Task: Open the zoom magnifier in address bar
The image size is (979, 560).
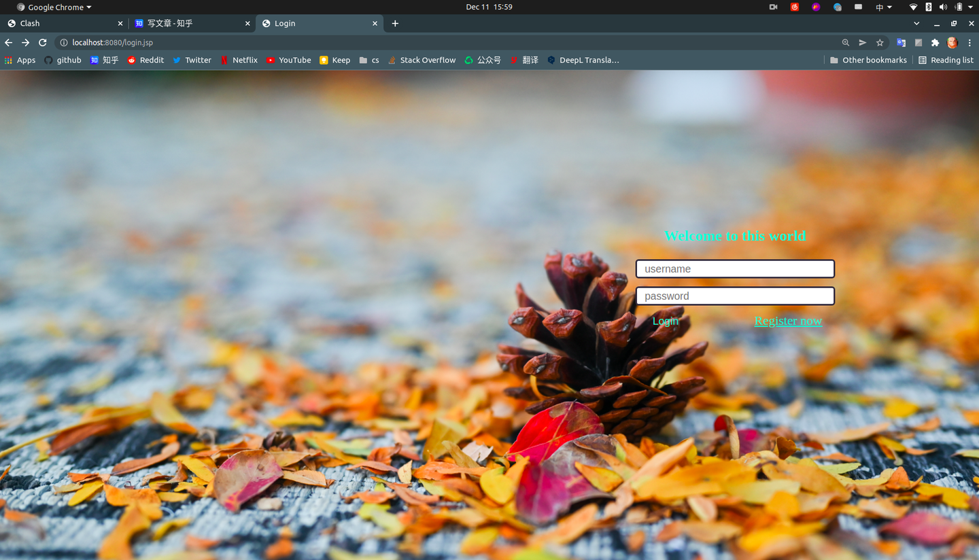Action: pyautogui.click(x=846, y=42)
